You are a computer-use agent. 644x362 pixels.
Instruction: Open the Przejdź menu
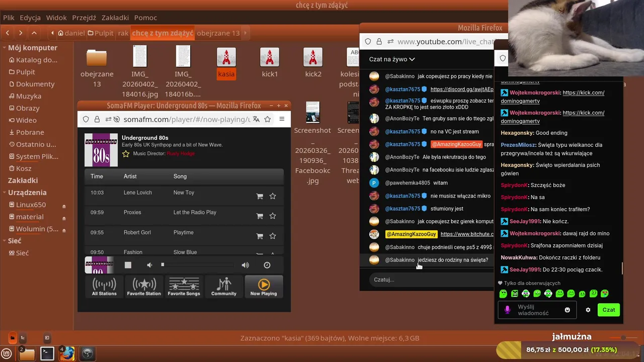click(84, 18)
